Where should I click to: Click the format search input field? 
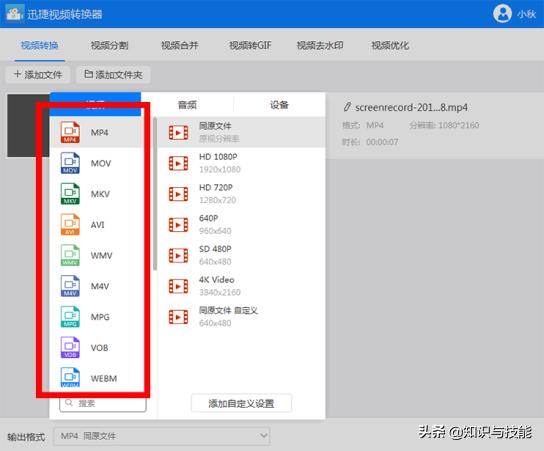click(103, 403)
